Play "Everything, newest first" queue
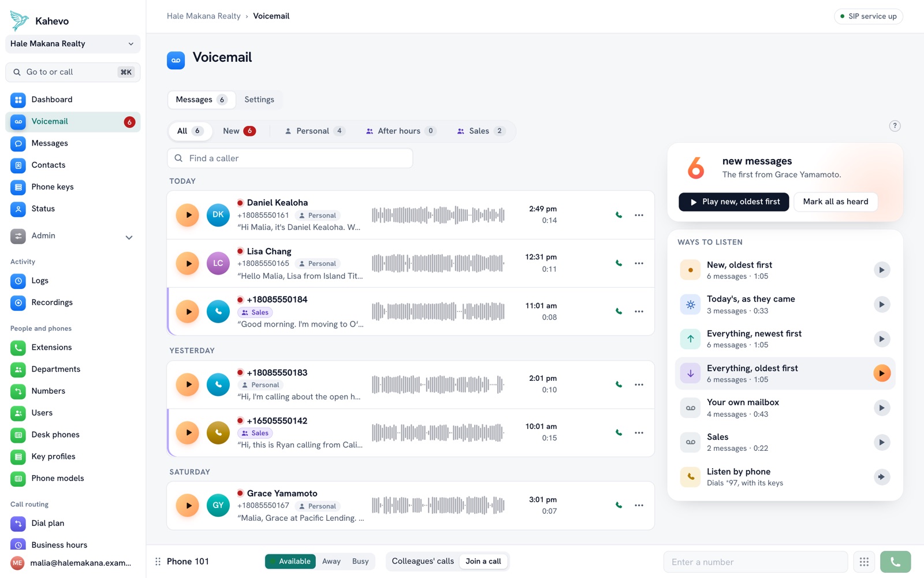924x578 pixels. (x=881, y=339)
